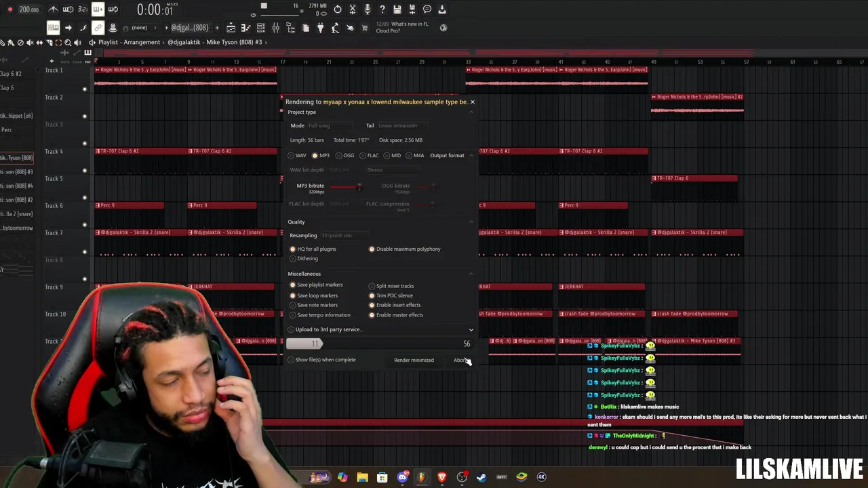Image resolution: width=868 pixels, height=488 pixels.
Task: Toggle the typing keyboard to piano icon
Action: (x=53, y=28)
